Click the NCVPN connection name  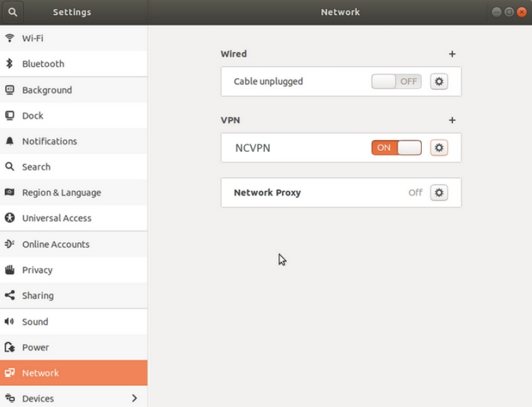click(x=253, y=148)
